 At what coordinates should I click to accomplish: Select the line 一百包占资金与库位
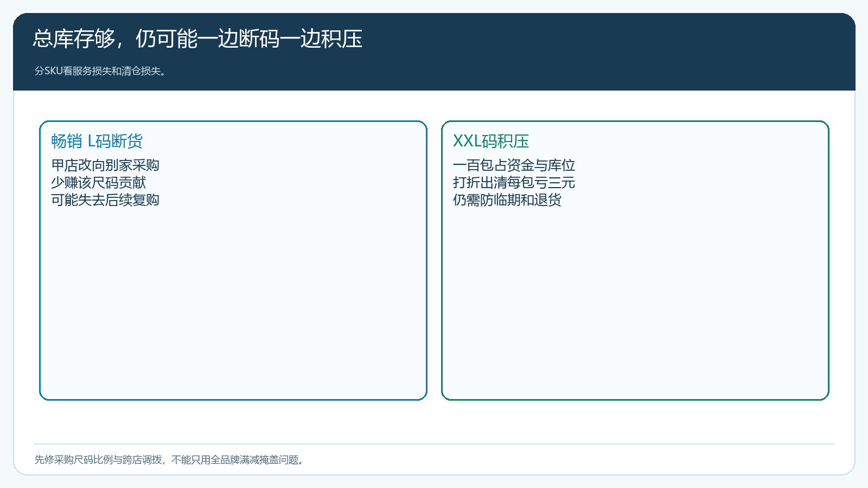pyautogui.click(x=514, y=165)
